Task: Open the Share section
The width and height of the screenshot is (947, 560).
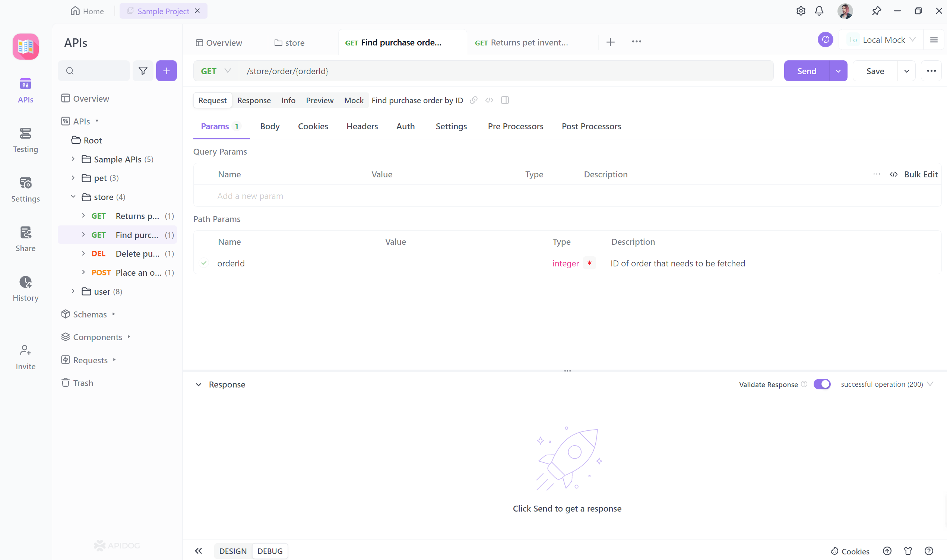Action: click(25, 239)
